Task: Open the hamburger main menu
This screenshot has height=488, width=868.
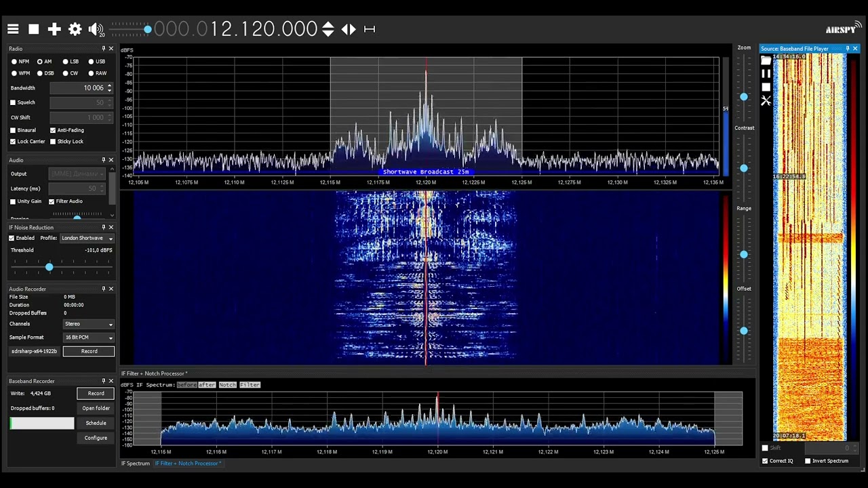Action: [x=13, y=29]
